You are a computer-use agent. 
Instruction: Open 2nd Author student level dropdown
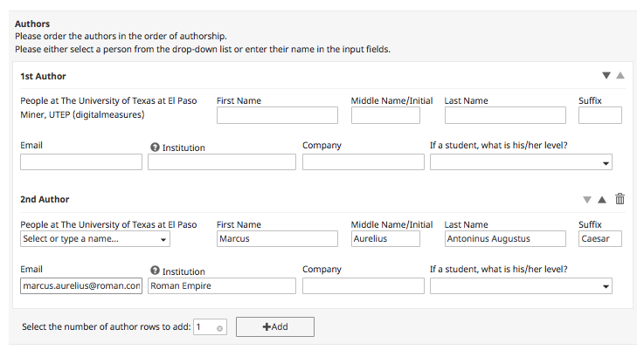(521, 286)
